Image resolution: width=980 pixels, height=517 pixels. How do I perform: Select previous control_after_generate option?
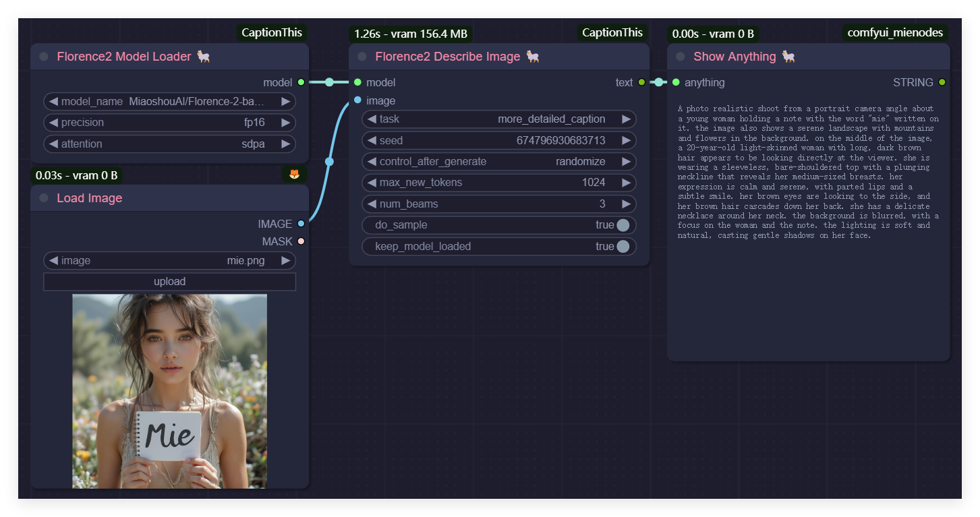pyautogui.click(x=372, y=162)
